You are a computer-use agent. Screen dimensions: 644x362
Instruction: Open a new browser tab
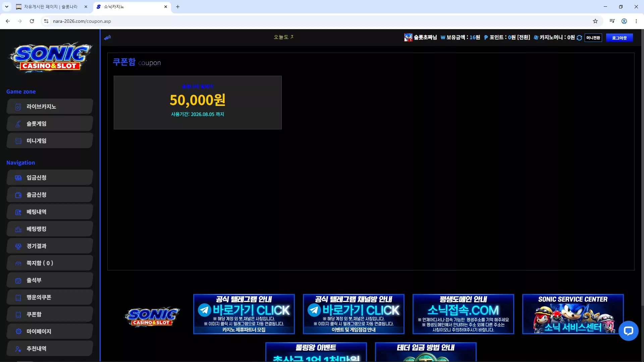click(178, 7)
